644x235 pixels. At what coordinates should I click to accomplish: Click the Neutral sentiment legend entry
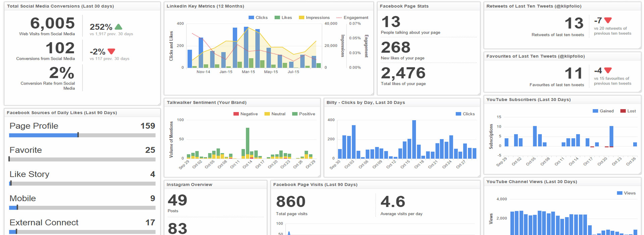(275, 114)
